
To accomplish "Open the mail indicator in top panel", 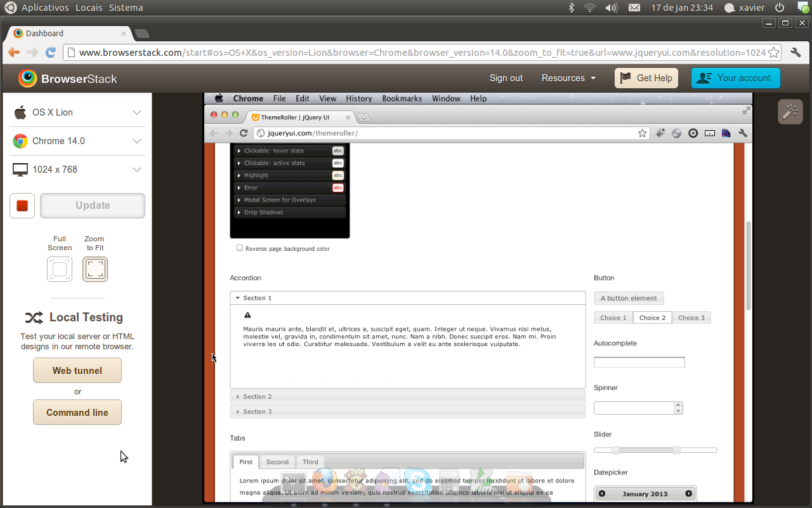I will 634,8.
